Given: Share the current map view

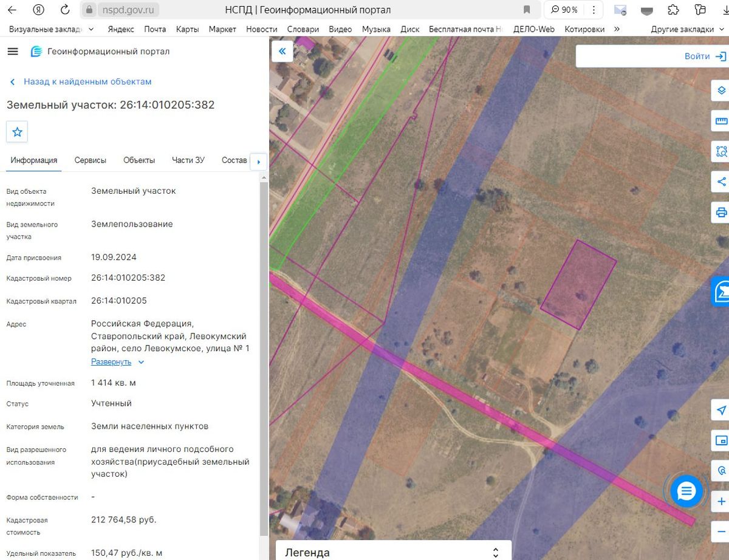Looking at the screenshot, I should [721, 182].
